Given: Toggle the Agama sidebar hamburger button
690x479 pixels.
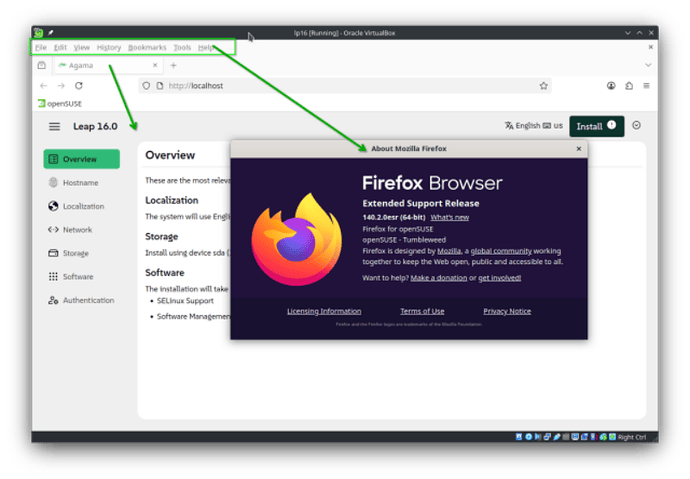Looking at the screenshot, I should tap(54, 126).
